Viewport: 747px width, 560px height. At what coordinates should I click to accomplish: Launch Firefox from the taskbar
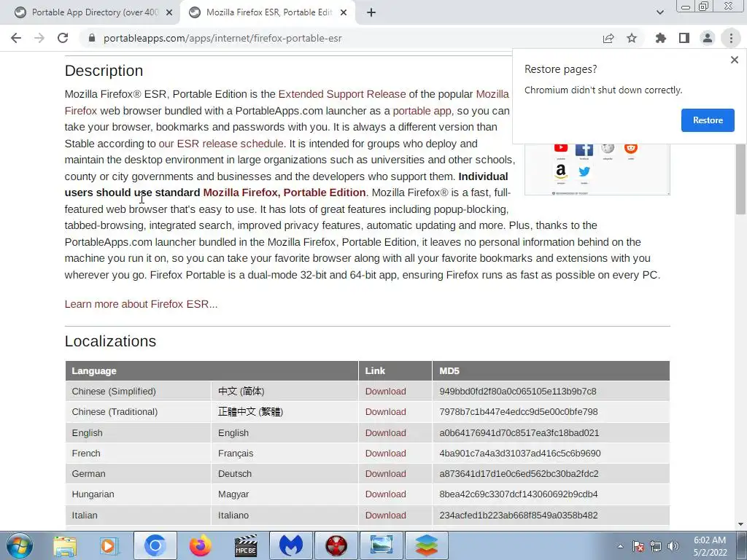pos(200,545)
